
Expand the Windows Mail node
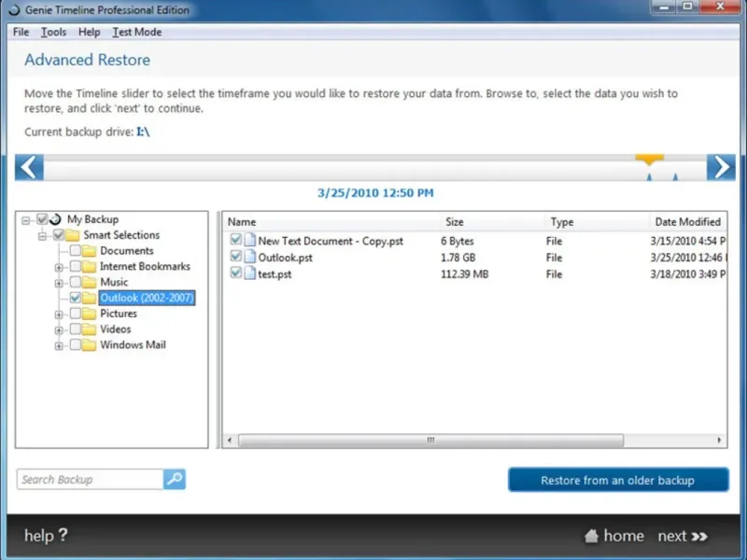[x=59, y=346]
